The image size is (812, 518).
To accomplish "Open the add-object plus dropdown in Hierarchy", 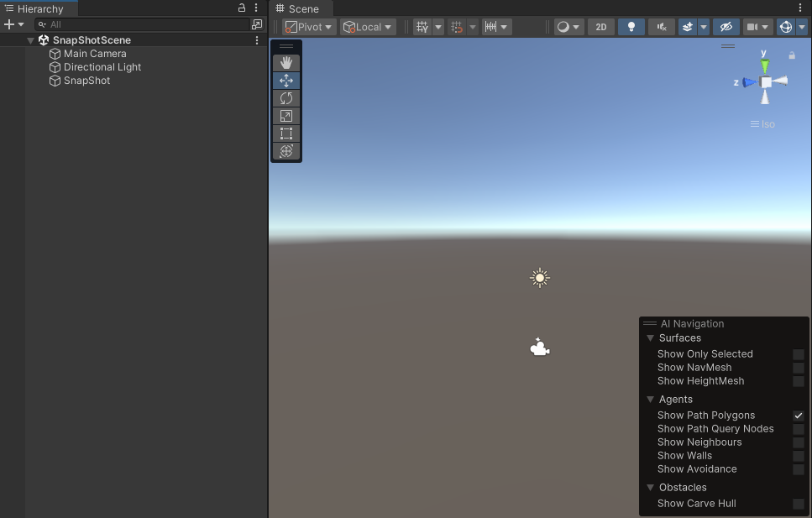I will (x=14, y=24).
